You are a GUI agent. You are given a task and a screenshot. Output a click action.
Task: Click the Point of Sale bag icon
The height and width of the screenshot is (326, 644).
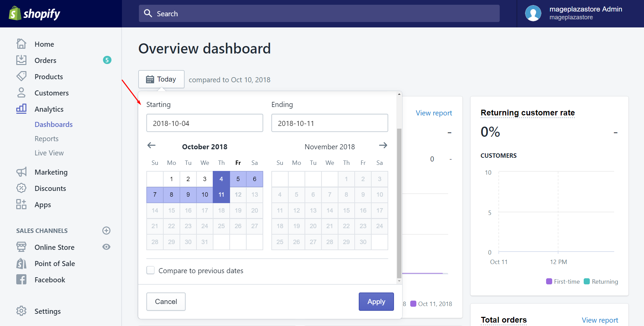point(21,263)
